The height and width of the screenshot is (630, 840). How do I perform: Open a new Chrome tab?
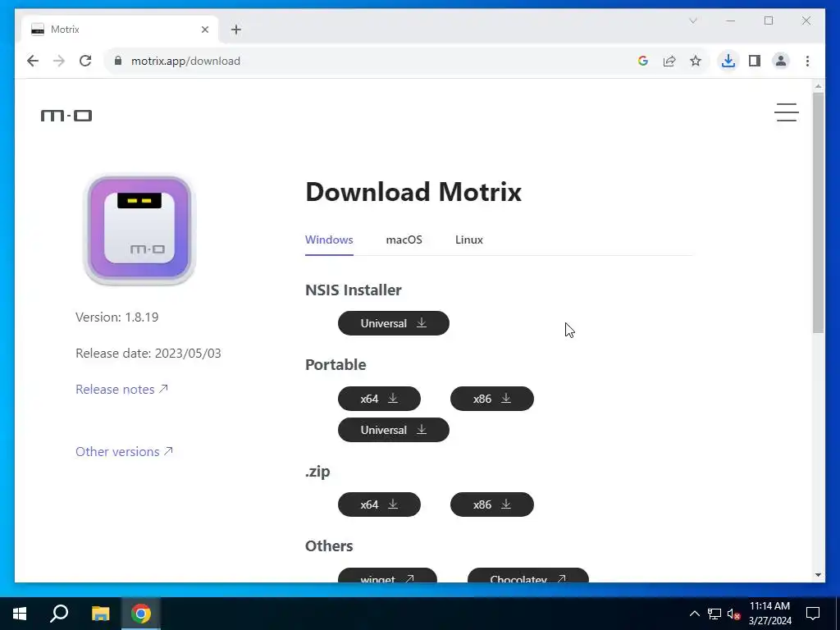(236, 30)
